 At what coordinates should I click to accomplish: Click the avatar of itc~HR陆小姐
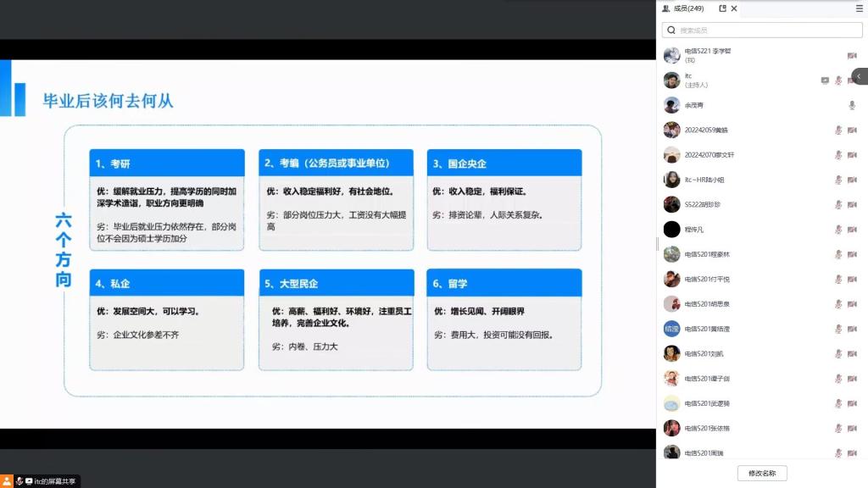pos(671,180)
